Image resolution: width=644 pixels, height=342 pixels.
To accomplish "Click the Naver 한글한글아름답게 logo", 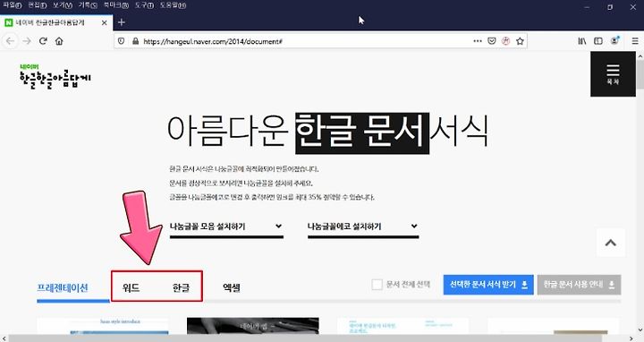I will coord(55,77).
